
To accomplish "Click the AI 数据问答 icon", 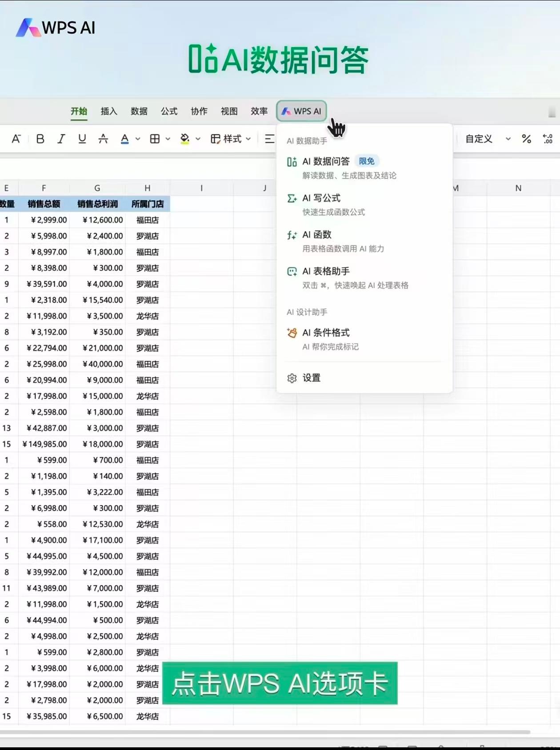I will [292, 162].
